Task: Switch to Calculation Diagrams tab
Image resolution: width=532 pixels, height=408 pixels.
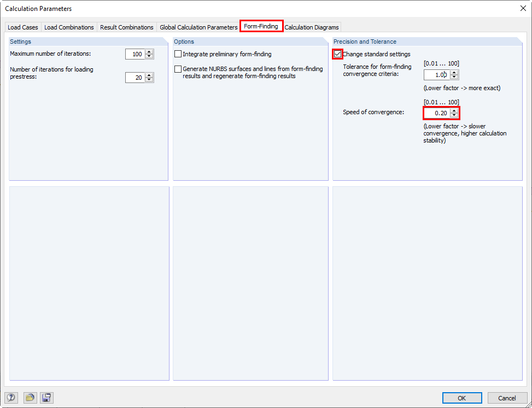Action: click(312, 27)
